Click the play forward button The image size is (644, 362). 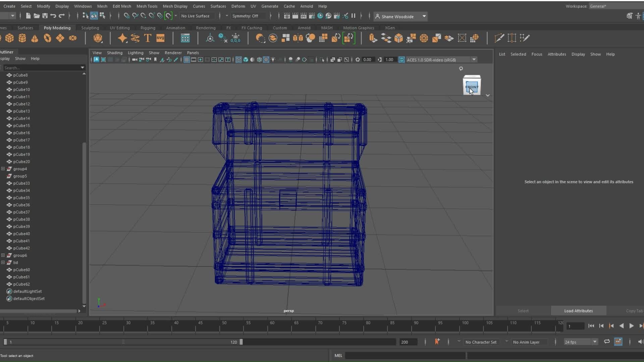(x=631, y=326)
